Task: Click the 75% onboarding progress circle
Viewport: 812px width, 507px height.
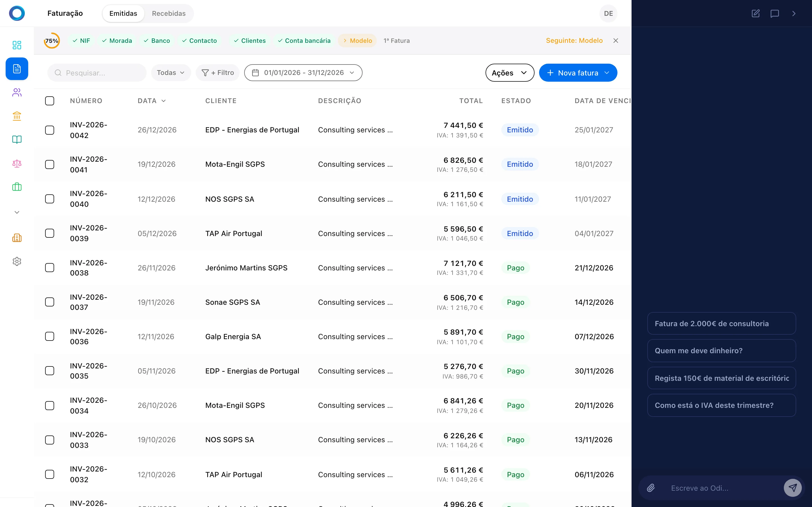Action: coord(52,41)
